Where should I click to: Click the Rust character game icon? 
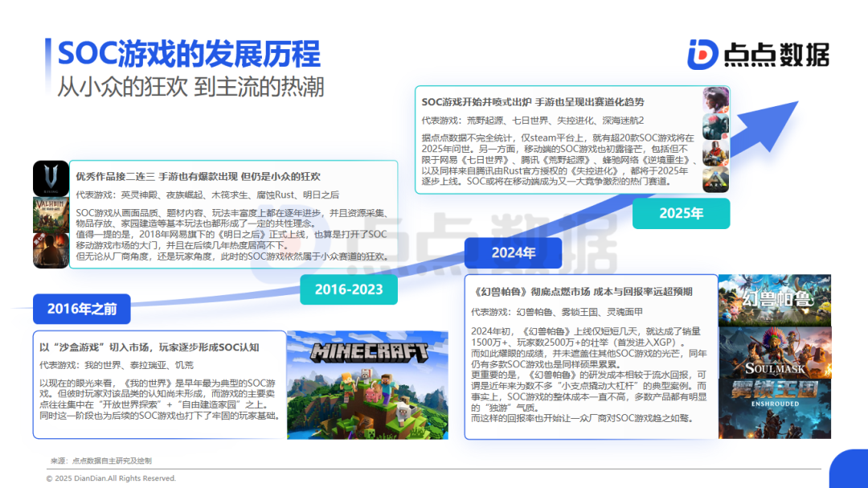point(715,153)
